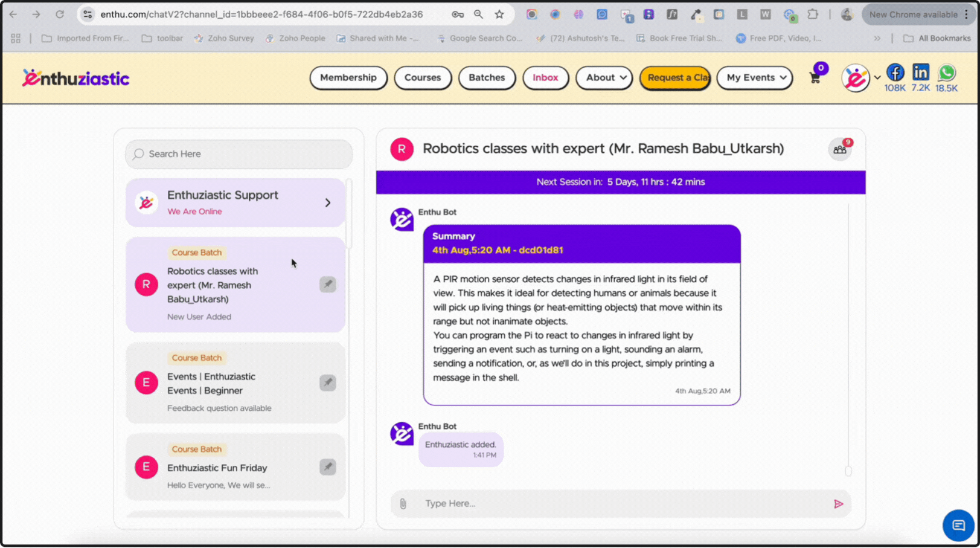Open the WhatsApp social icon
This screenshot has height=548, width=980.
click(946, 73)
